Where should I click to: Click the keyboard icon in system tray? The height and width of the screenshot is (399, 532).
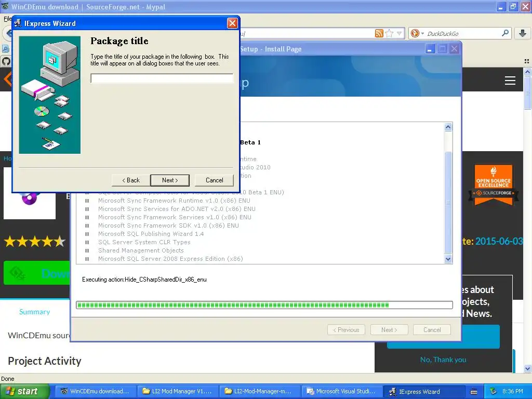coord(474,392)
